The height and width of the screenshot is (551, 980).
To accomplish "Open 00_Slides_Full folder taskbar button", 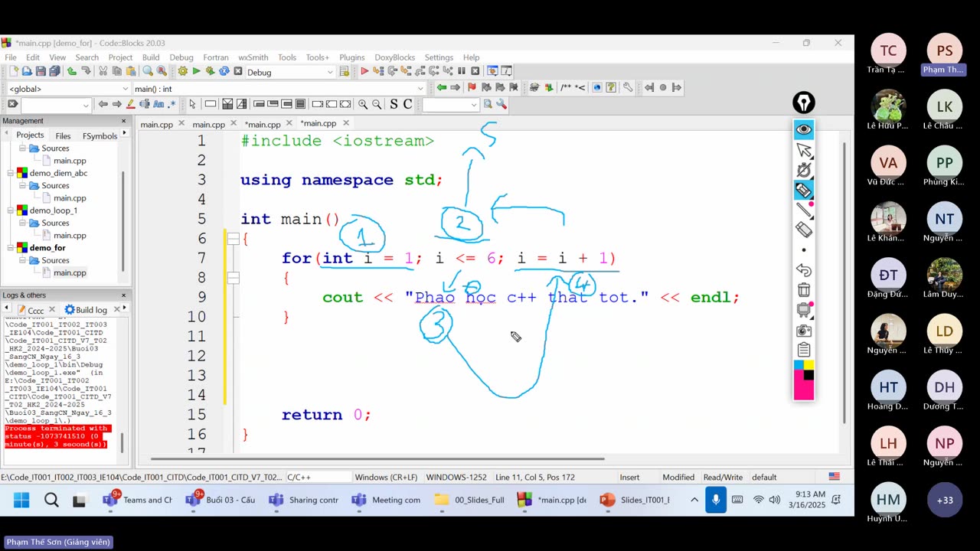I will (469, 500).
